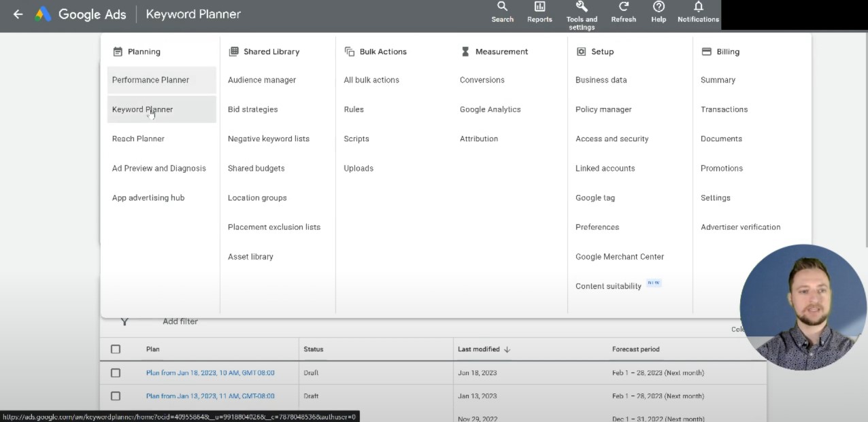The width and height of the screenshot is (868, 422).
Task: Click the Shared Library grid icon
Action: (x=233, y=52)
